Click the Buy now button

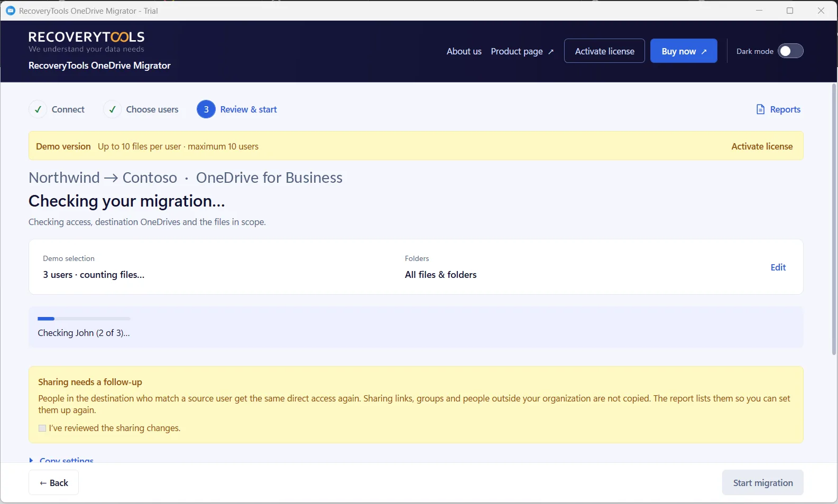click(684, 51)
